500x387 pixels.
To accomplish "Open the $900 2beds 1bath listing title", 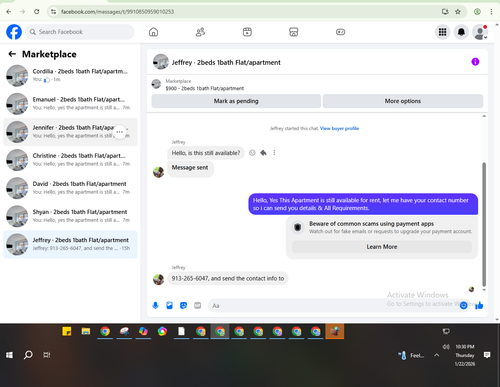I will [205, 88].
